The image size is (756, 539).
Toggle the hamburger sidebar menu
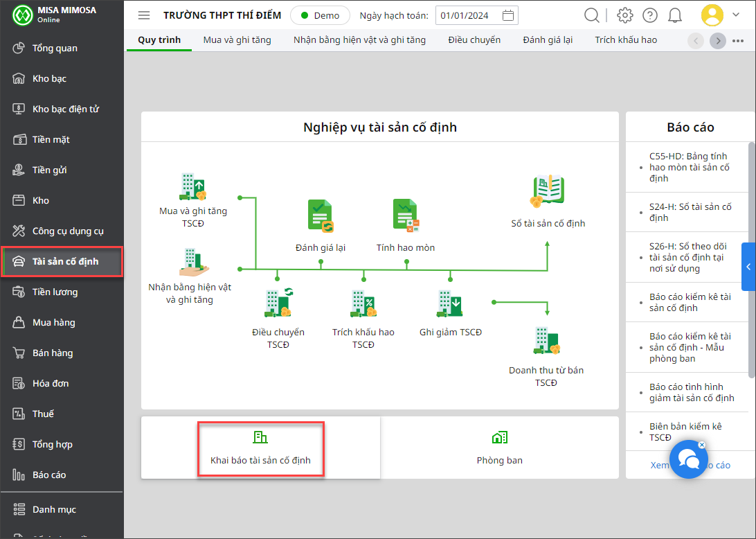click(144, 15)
